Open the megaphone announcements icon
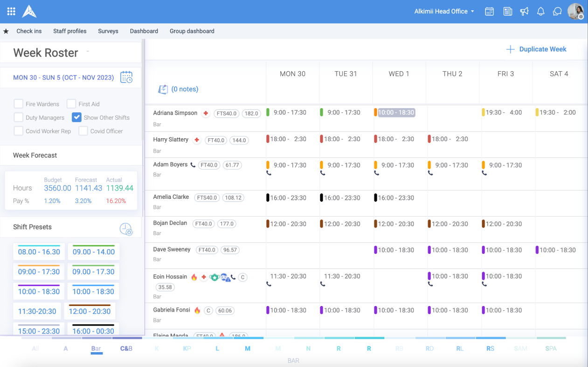Image resolution: width=588 pixels, height=367 pixels. 524,12
